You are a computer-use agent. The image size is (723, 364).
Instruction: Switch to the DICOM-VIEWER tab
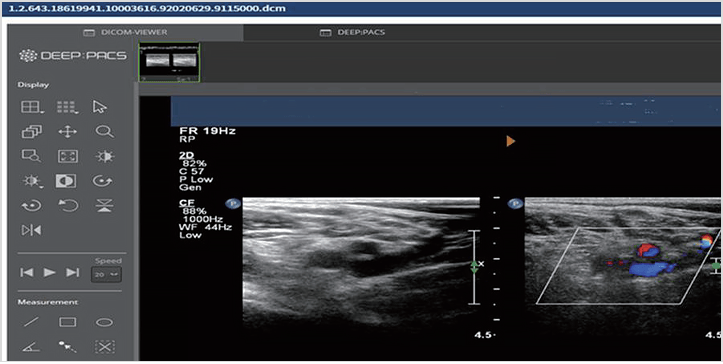(x=125, y=32)
